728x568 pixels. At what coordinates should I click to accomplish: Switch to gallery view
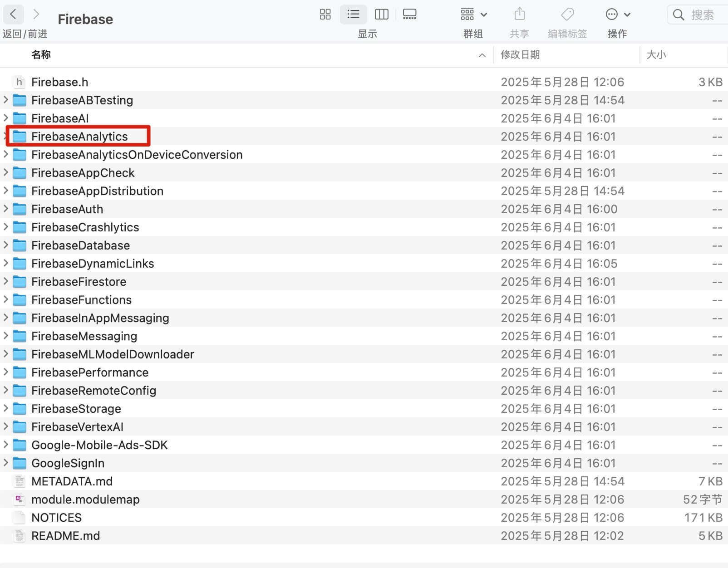coord(409,15)
